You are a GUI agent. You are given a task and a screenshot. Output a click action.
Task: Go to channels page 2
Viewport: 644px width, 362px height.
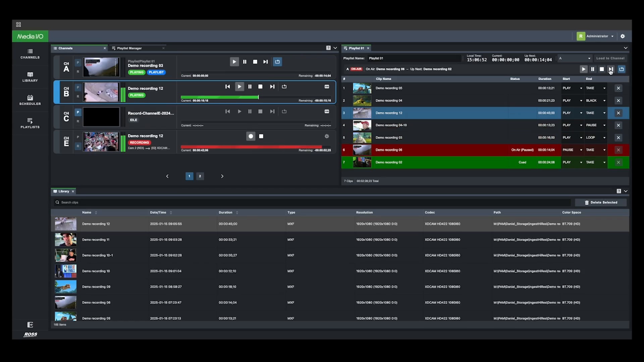pyautogui.click(x=200, y=176)
